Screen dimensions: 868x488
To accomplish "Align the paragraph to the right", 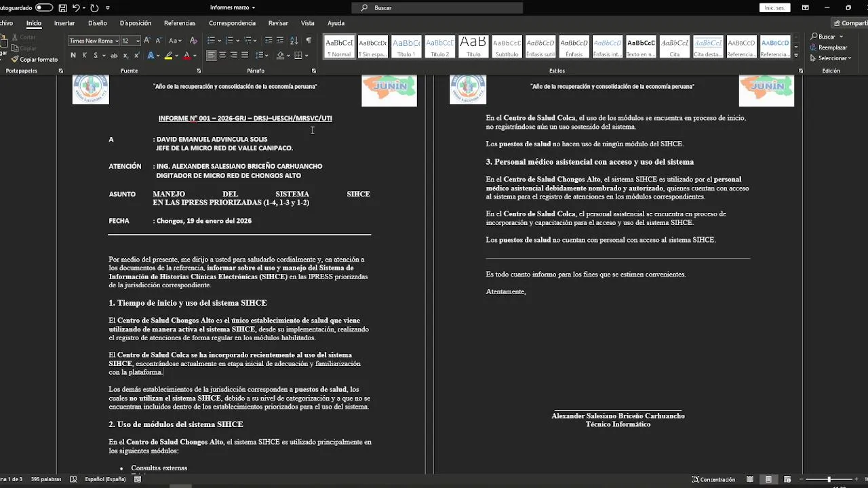I will pyautogui.click(x=234, y=56).
